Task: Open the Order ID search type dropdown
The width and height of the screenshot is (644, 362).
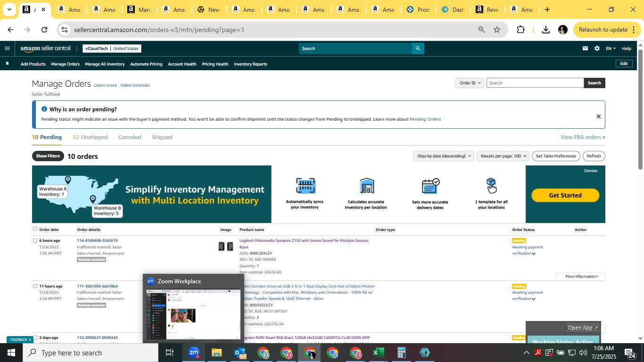Action: [x=470, y=83]
